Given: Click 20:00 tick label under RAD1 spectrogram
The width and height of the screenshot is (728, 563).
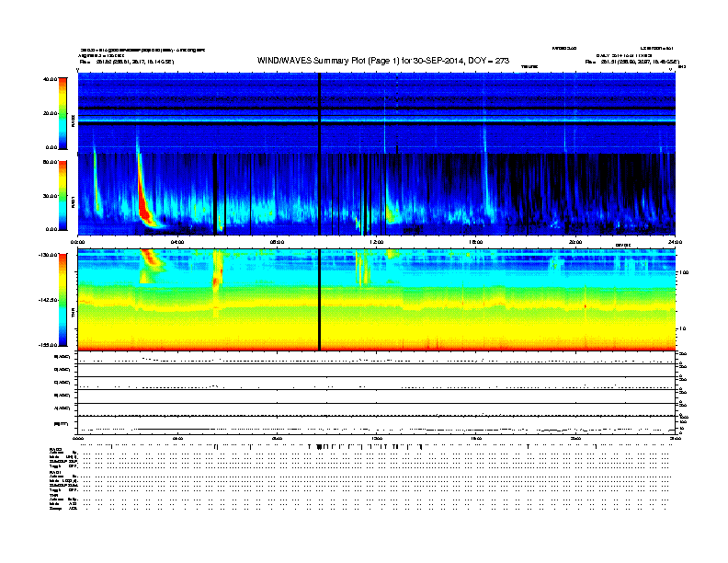Looking at the screenshot, I should [x=575, y=242].
